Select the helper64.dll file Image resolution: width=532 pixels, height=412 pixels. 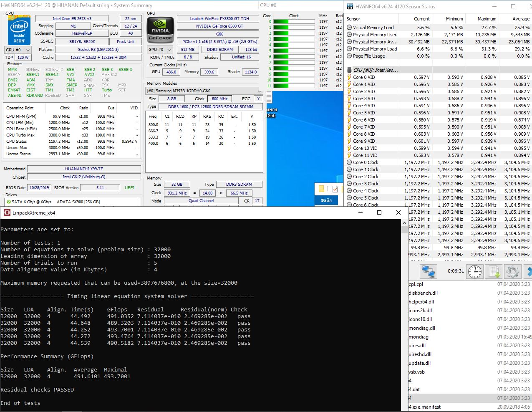[x=421, y=302]
